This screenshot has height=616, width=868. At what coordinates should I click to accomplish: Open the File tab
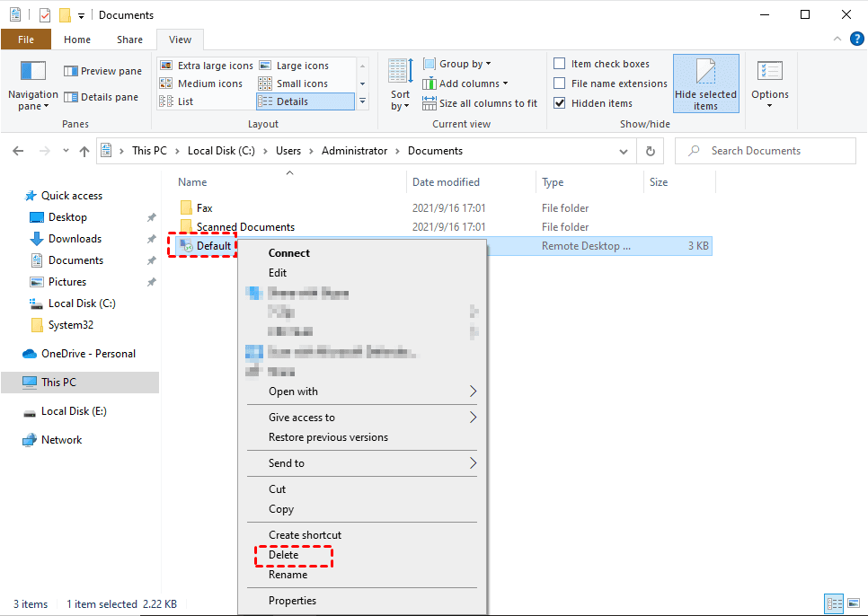pyautogui.click(x=26, y=40)
